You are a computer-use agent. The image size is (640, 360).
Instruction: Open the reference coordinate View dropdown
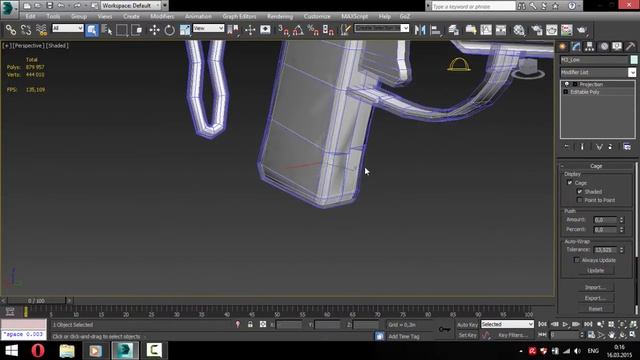click(208, 28)
